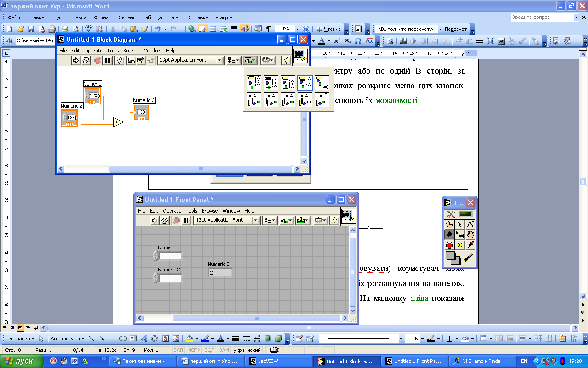This screenshot has width=588, height=368.
Task: Choose first distribute option in top row
Action: (254, 83)
